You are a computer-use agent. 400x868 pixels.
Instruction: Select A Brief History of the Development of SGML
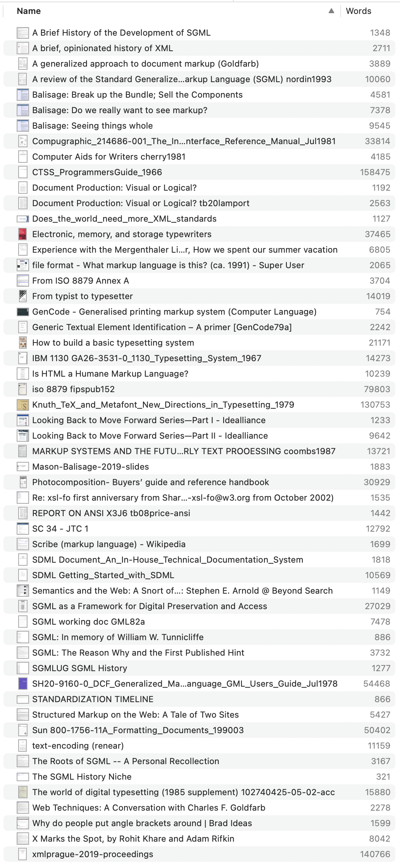click(121, 33)
